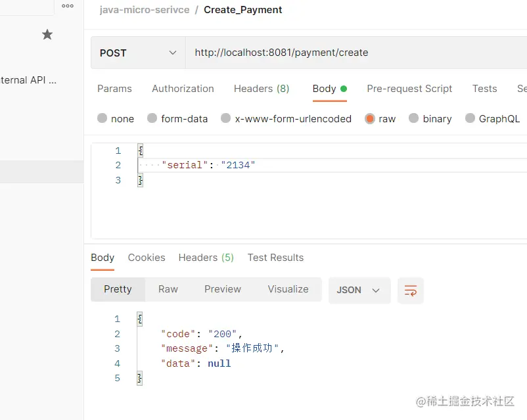Switch to the Params tab
Screen dimensions: 527x420
click(114, 89)
